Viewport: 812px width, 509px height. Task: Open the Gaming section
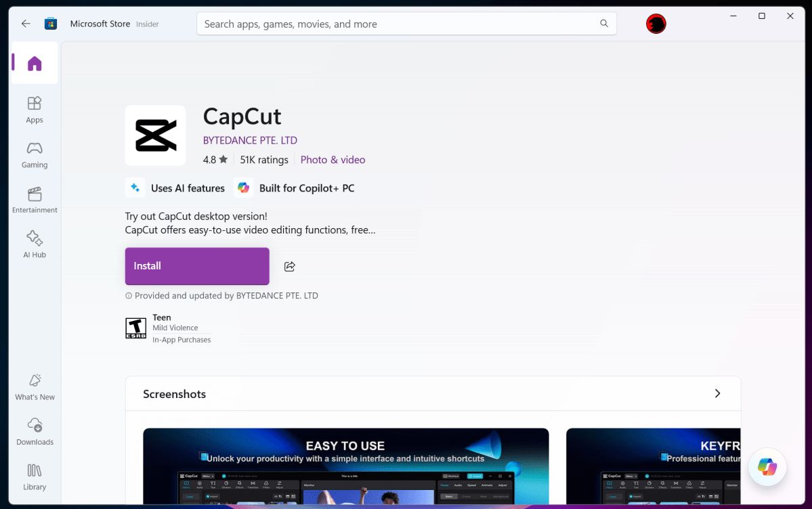(35, 155)
